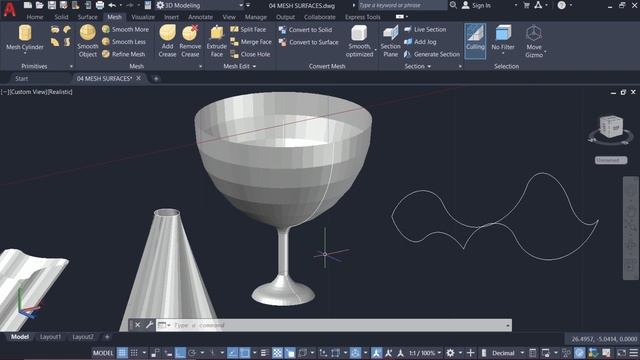This screenshot has width=640, height=360.
Task: Toggle the drawing grid display
Action: [x=122, y=353]
